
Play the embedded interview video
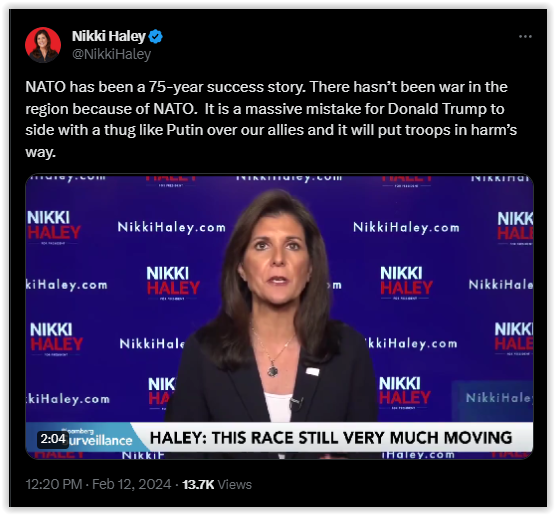point(279,317)
